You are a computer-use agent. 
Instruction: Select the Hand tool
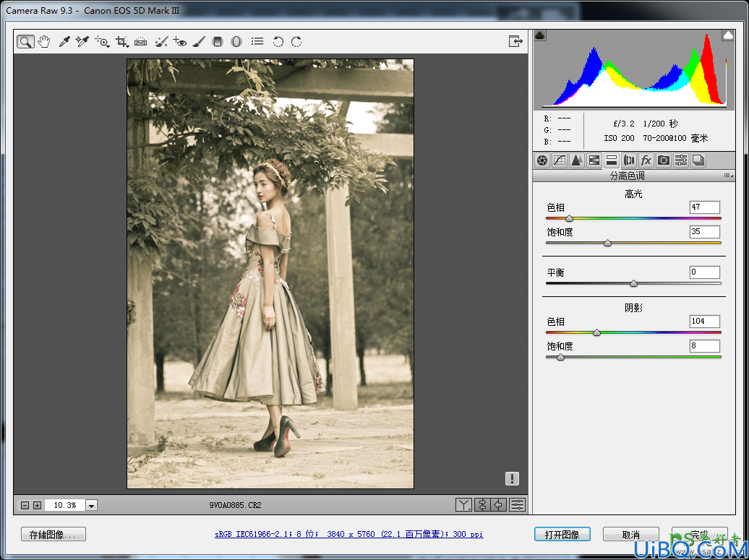click(44, 41)
